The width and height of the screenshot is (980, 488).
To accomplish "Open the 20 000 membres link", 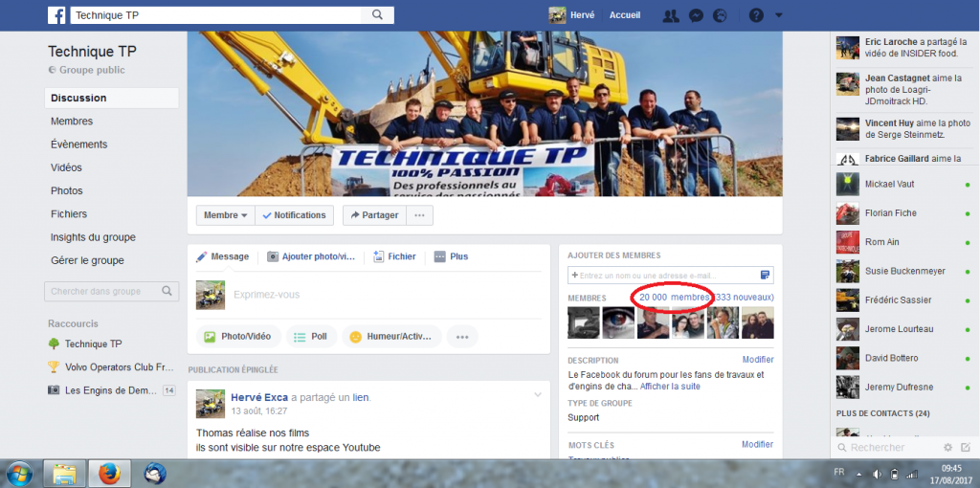I will 675,297.
